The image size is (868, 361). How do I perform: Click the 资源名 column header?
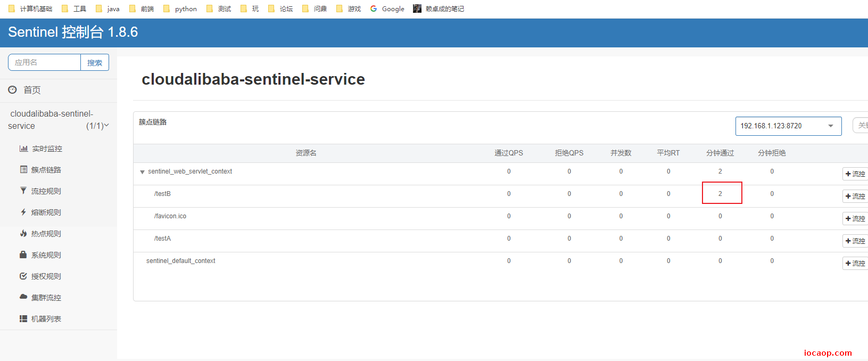(306, 153)
